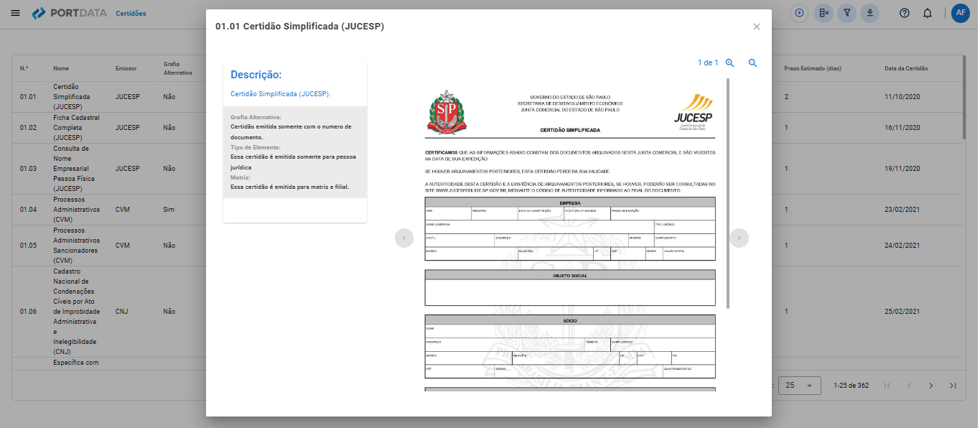Open the hamburger navigation menu
The height and width of the screenshot is (428, 980).
click(15, 14)
